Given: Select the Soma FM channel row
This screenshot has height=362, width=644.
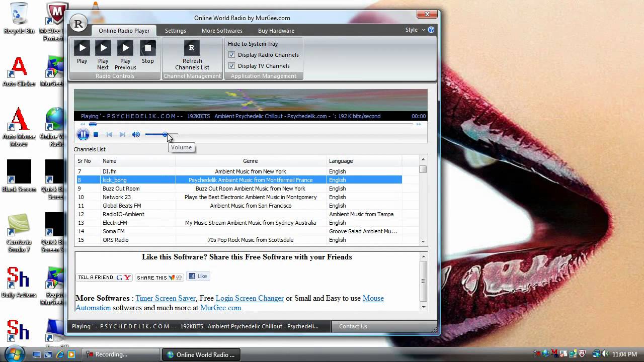Looking at the screenshot, I should click(239, 231).
